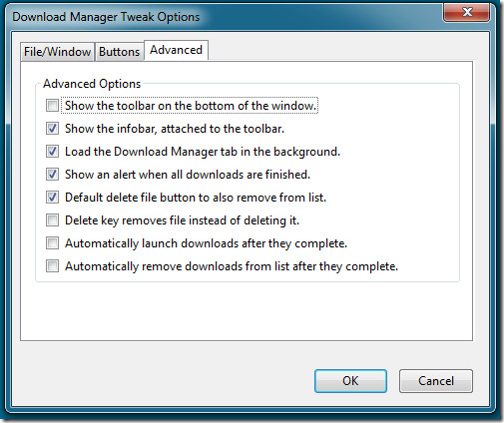Check the Delete key removes file box
Screen dimensions: 504x423
(52, 220)
